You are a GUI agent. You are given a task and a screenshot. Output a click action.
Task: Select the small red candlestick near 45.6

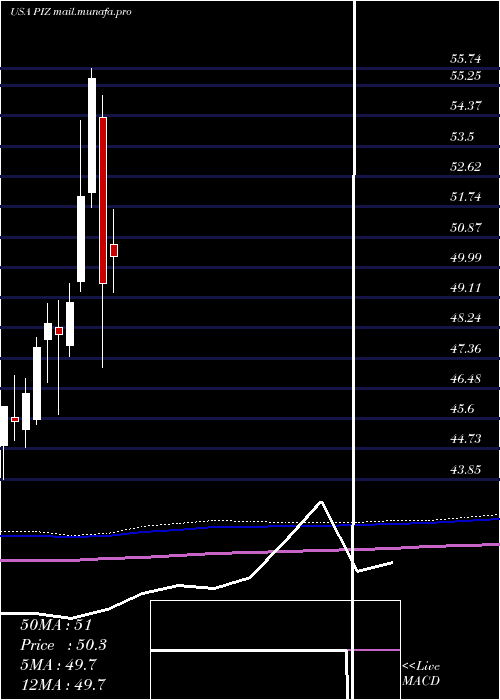pyautogui.click(x=15, y=419)
